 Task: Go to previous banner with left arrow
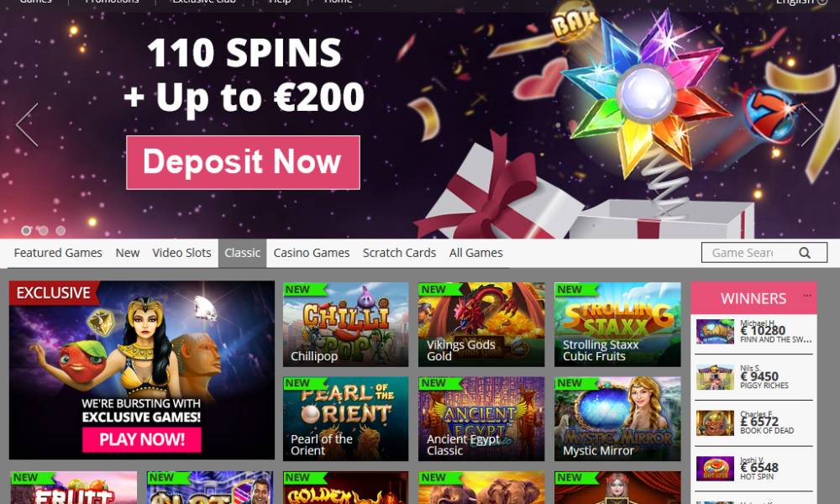click(x=28, y=125)
